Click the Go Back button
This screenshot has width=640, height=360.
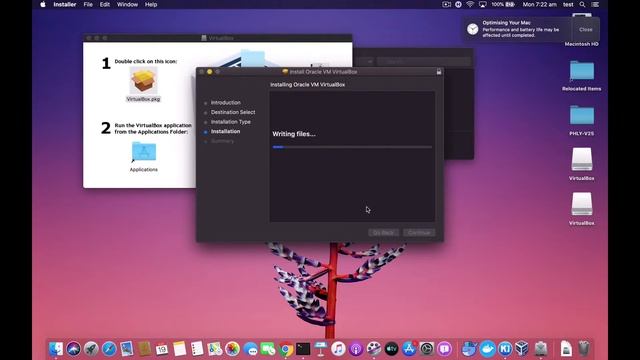pyautogui.click(x=383, y=233)
